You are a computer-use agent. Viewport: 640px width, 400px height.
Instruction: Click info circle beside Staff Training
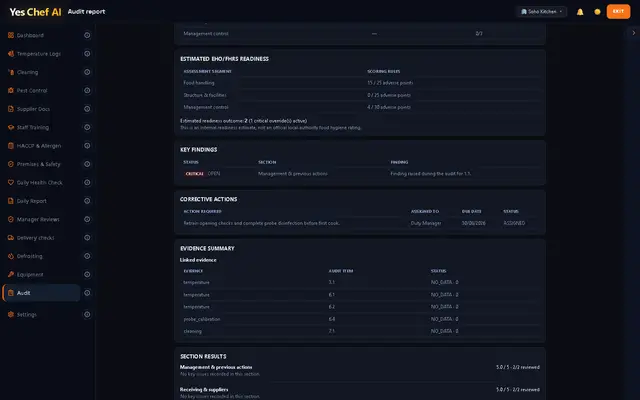coord(87,127)
